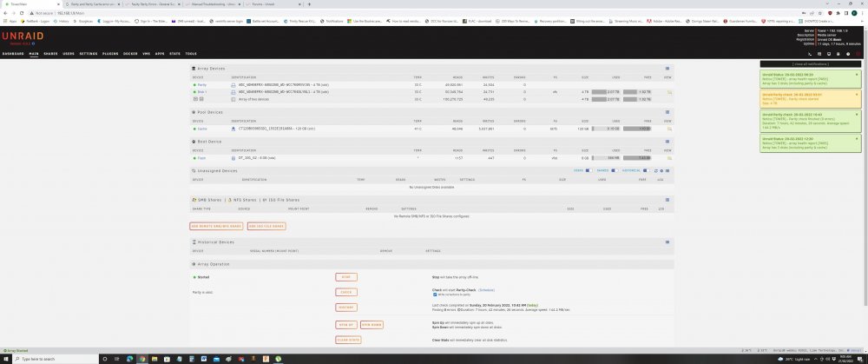This screenshot has height=364, width=868.
Task: Open the Dashboard menu item
Action: tap(13, 54)
